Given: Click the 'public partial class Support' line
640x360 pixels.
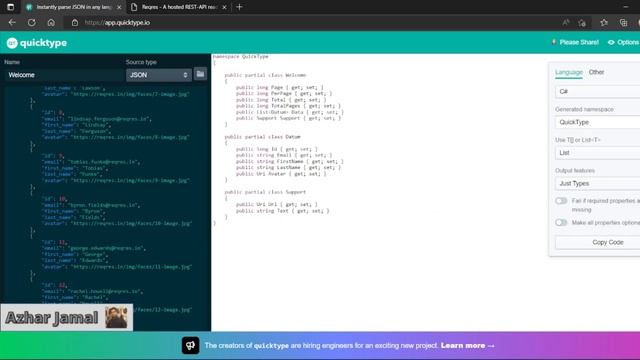Looking at the screenshot, I should [265, 192].
